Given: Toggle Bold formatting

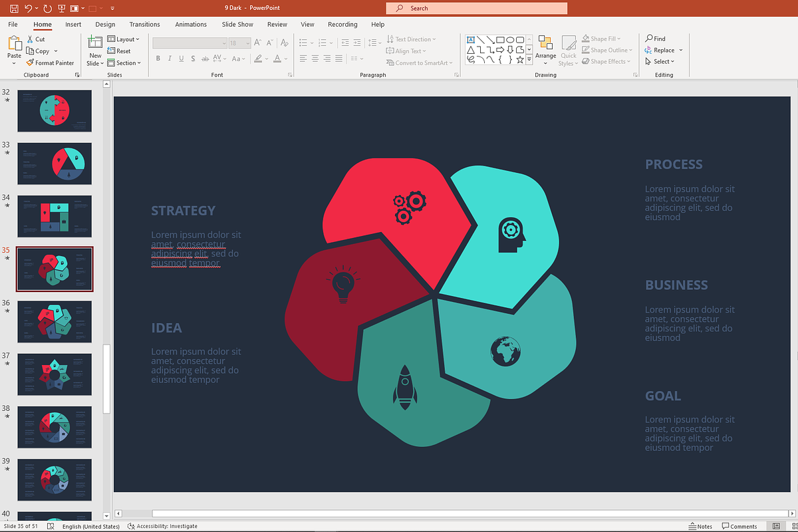Looking at the screenshot, I should click(158, 59).
